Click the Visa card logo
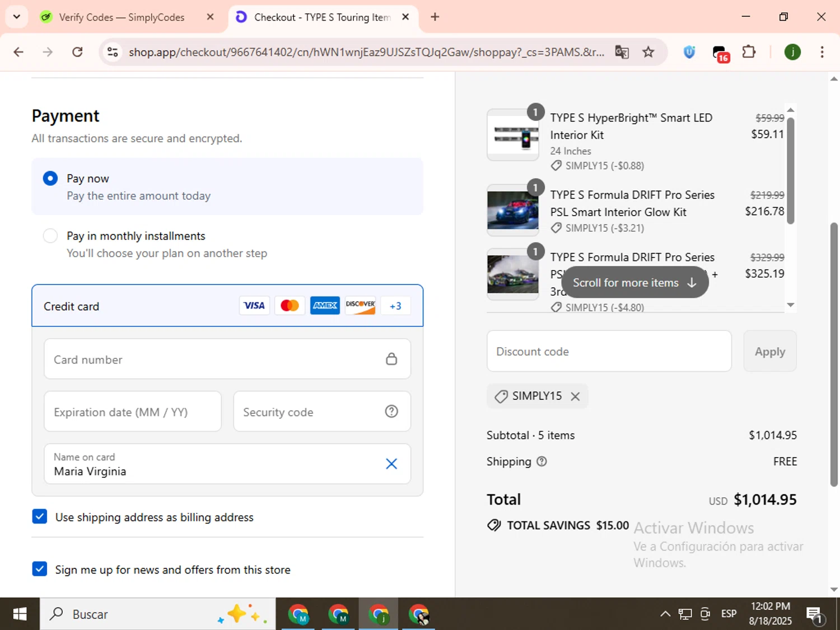 (x=254, y=306)
